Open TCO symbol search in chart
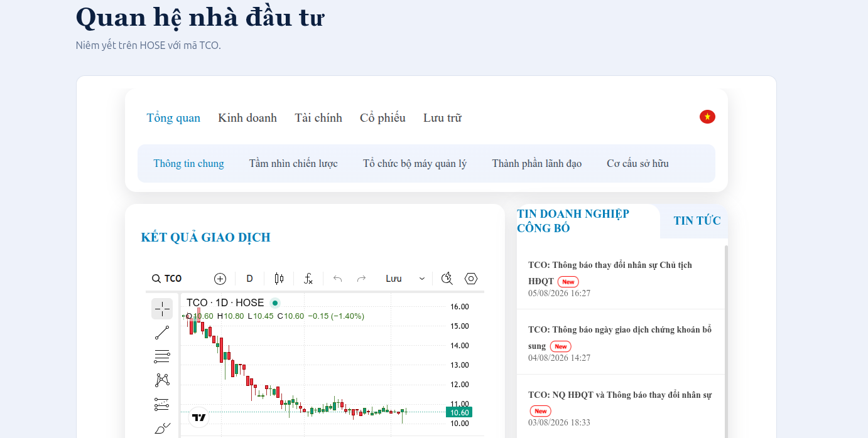 click(167, 279)
